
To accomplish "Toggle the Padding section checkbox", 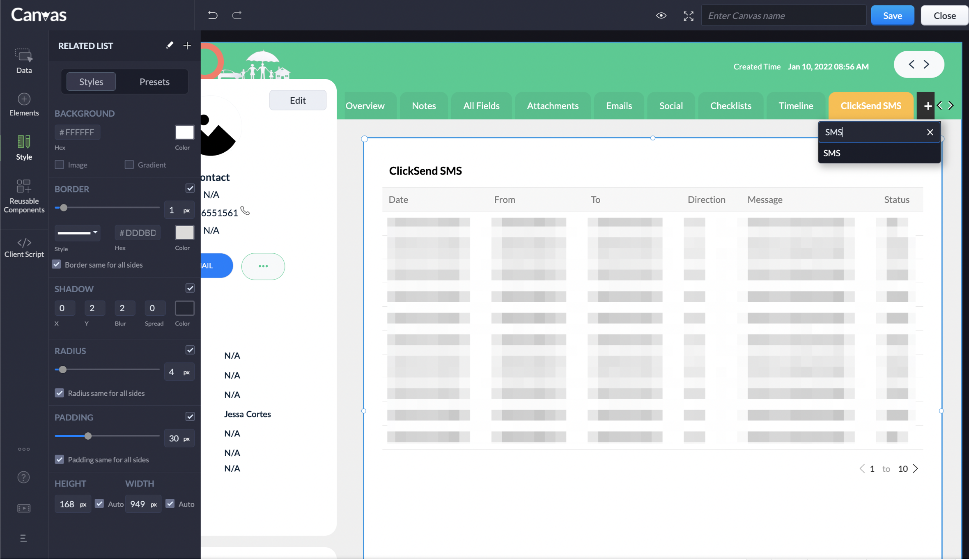I will coord(190,417).
